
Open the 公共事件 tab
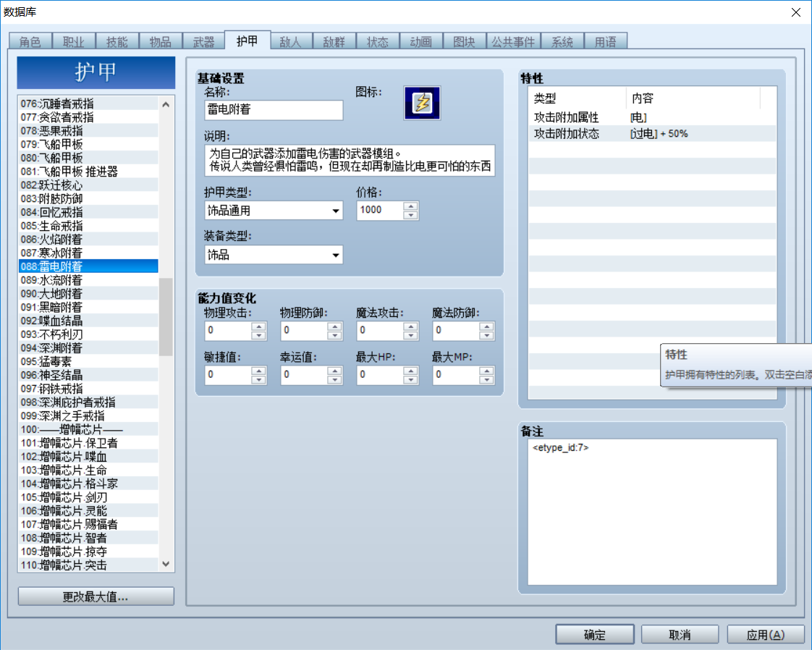click(513, 41)
